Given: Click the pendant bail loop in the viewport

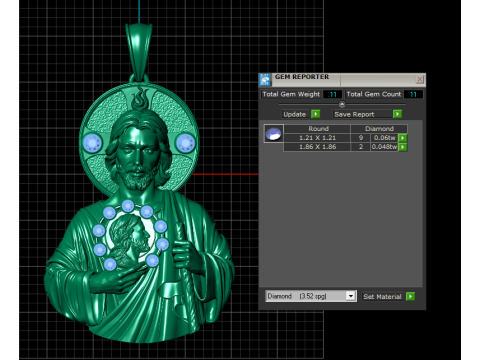Looking at the screenshot, I should 139,52.
